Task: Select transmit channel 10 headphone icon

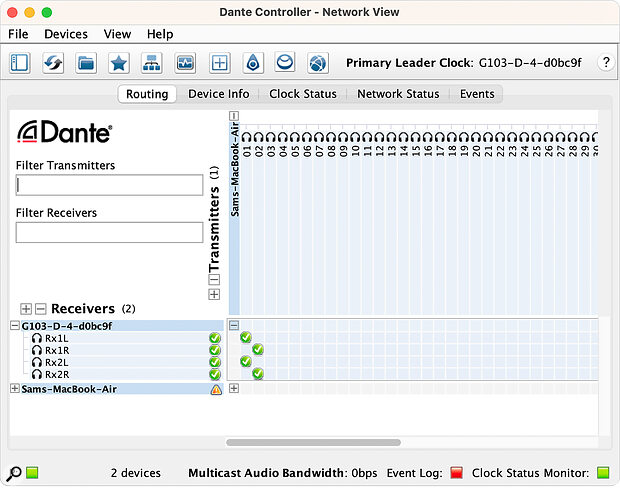Action: 355,137
